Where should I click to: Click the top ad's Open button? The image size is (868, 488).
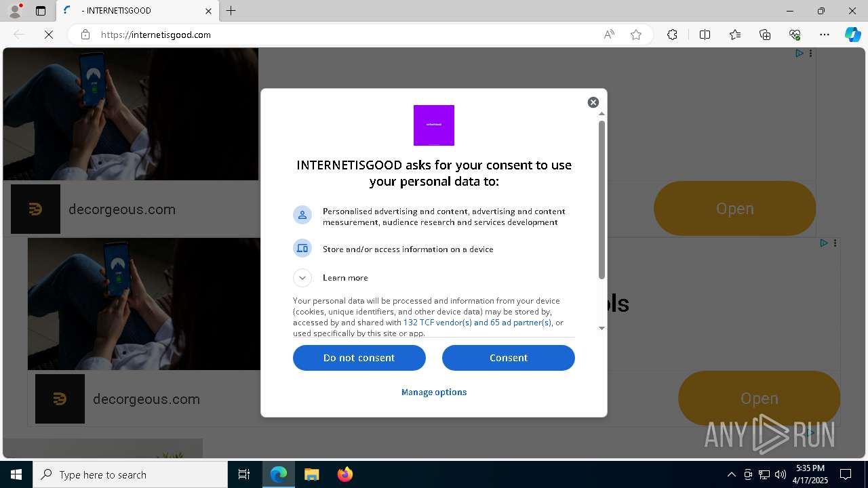tap(734, 209)
